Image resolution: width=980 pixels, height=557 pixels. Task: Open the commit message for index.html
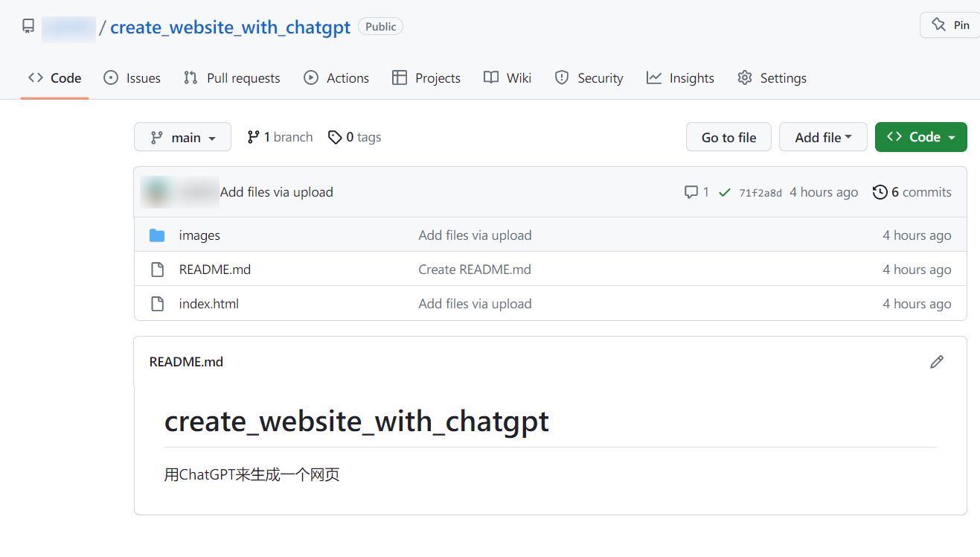click(475, 304)
